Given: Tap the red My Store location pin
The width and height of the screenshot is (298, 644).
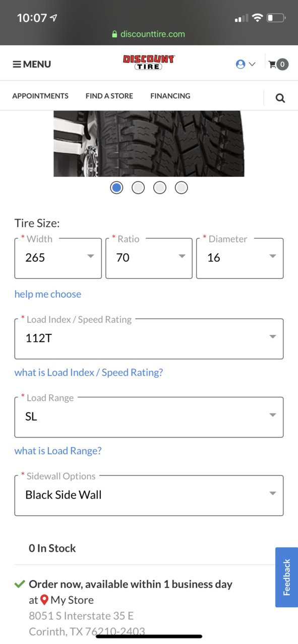Looking at the screenshot, I should (x=44, y=600).
